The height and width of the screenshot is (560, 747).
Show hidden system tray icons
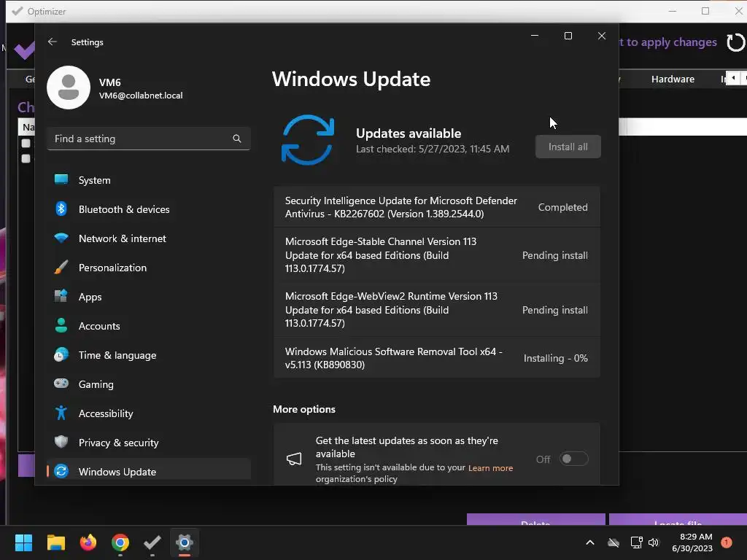(x=589, y=542)
